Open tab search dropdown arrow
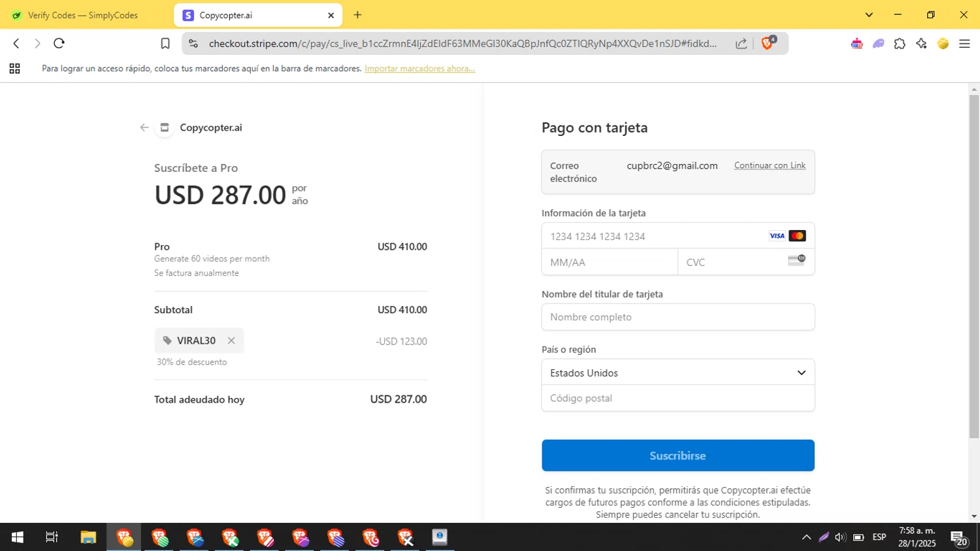980x551 pixels. tap(869, 15)
